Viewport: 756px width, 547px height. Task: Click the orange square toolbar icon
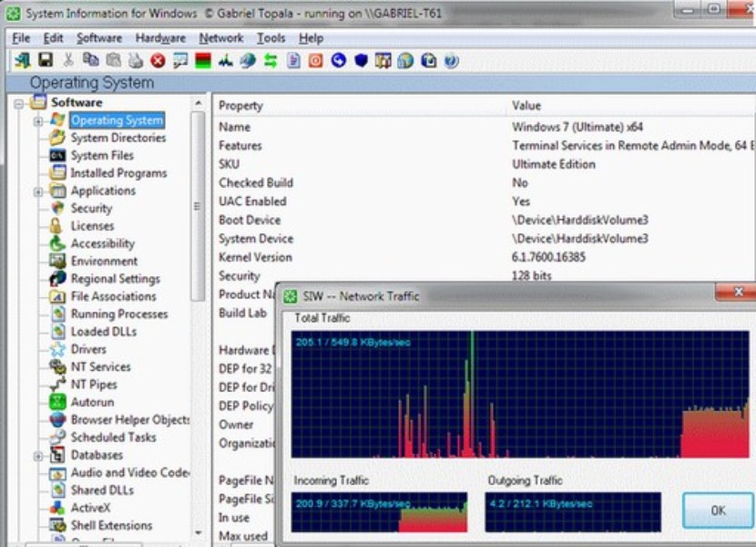coord(316,61)
